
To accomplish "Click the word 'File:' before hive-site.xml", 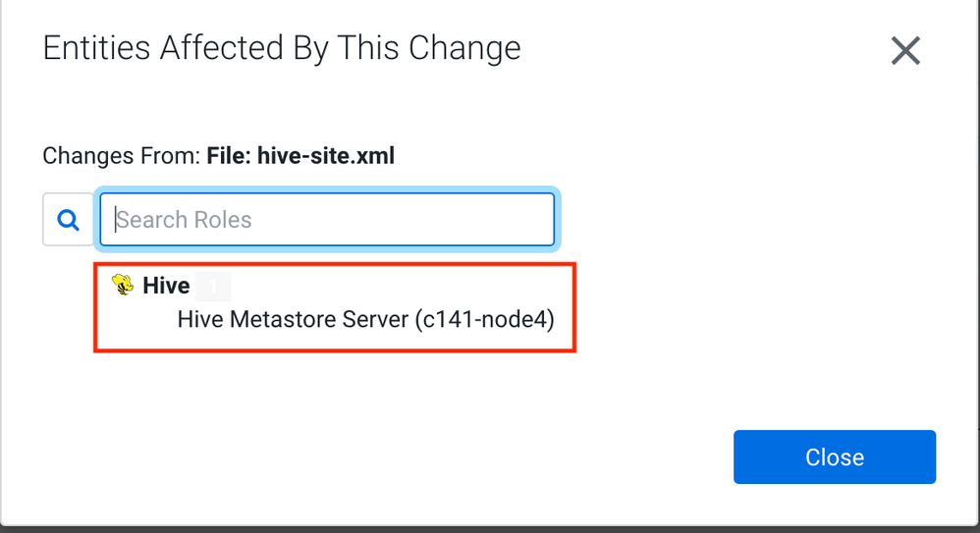I will click(x=229, y=156).
